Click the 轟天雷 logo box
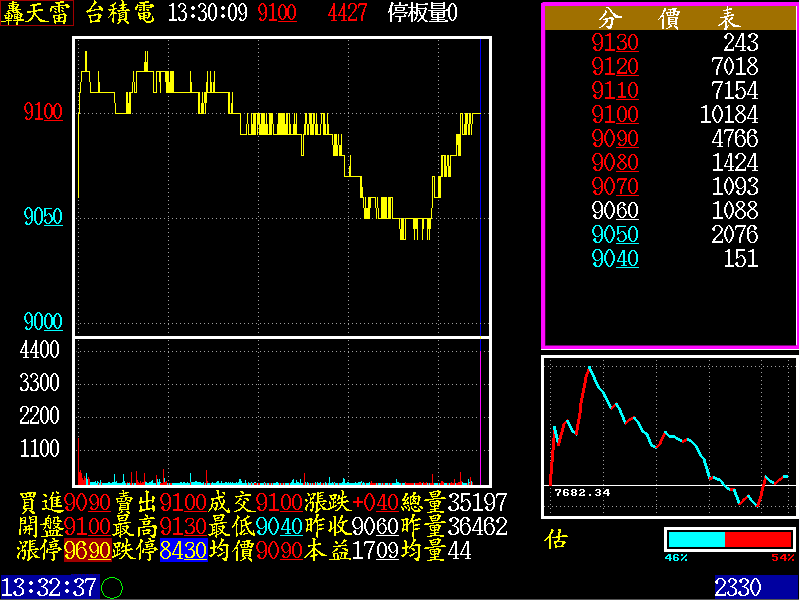 point(37,14)
